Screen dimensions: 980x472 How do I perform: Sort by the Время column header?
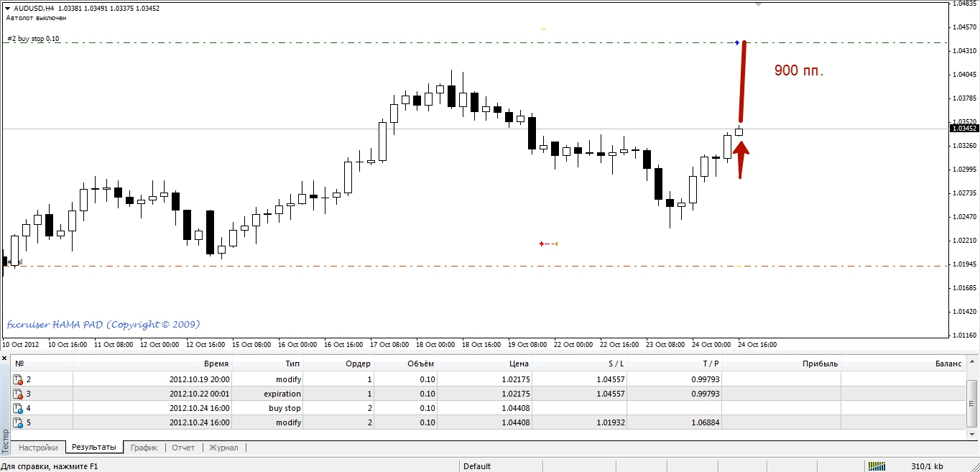click(x=153, y=364)
